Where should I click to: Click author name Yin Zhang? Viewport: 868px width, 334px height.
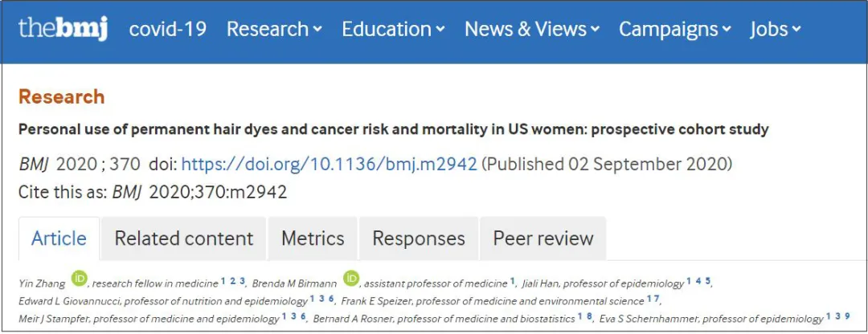42,283
